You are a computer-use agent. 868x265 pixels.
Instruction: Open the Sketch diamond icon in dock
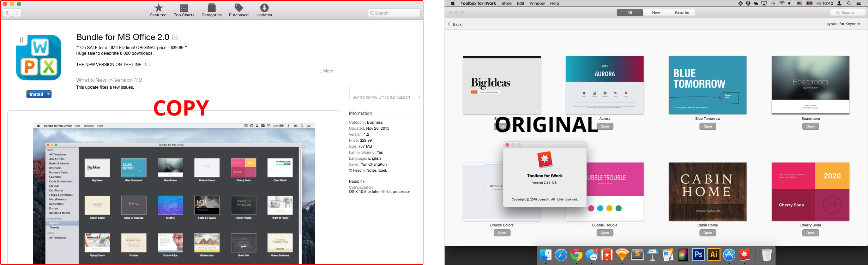coord(622,255)
